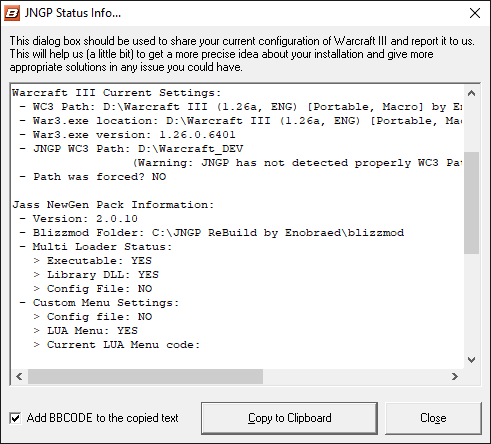
Task: Click the vertical scrollbar thumb
Action: 471,203
